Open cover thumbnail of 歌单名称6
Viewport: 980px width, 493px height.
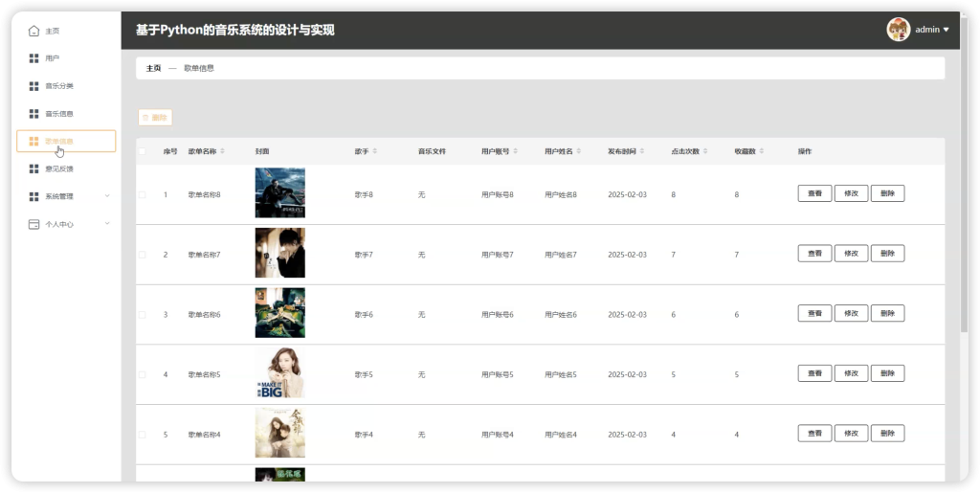pyautogui.click(x=280, y=313)
